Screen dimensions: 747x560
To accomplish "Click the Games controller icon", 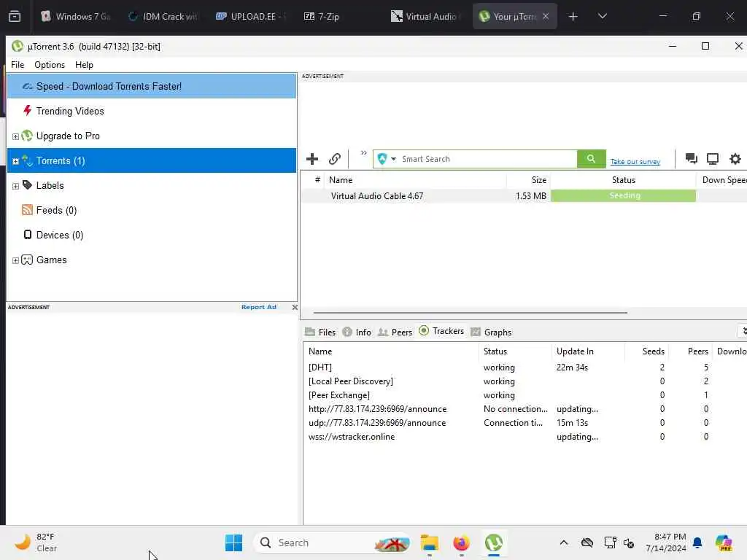I will coord(27,260).
